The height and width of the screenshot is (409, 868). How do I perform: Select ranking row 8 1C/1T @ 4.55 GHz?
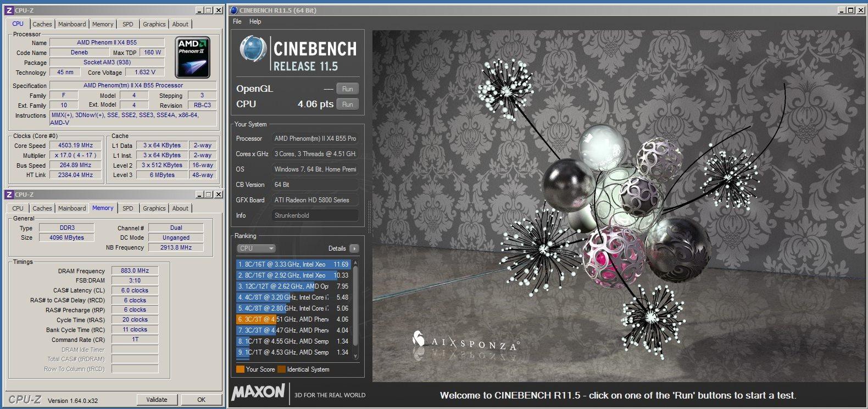coord(293,341)
